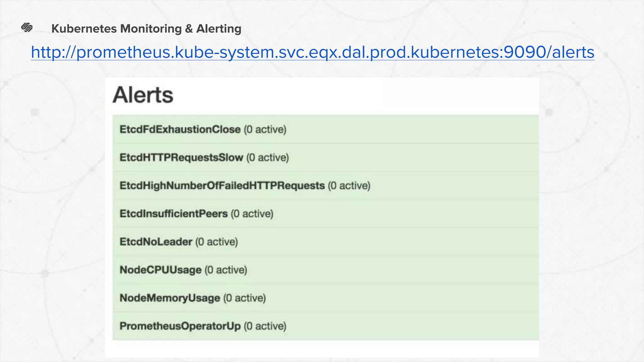Click the EtcdNoLeader alert name text
This screenshot has height=362, width=644.
click(156, 242)
